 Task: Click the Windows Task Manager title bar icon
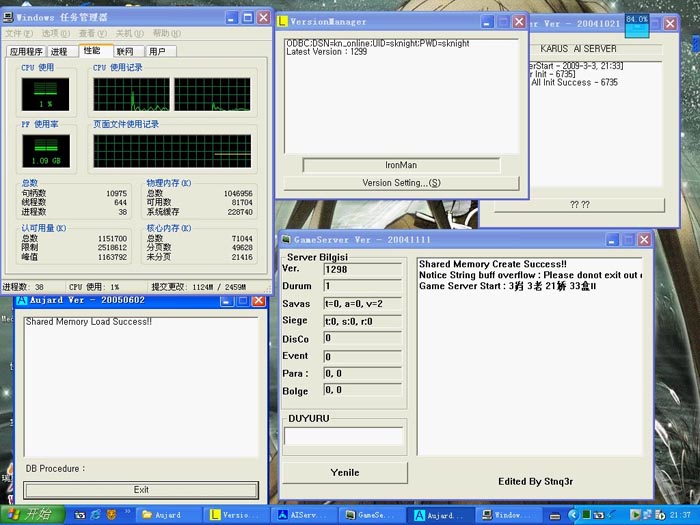pyautogui.click(x=9, y=18)
